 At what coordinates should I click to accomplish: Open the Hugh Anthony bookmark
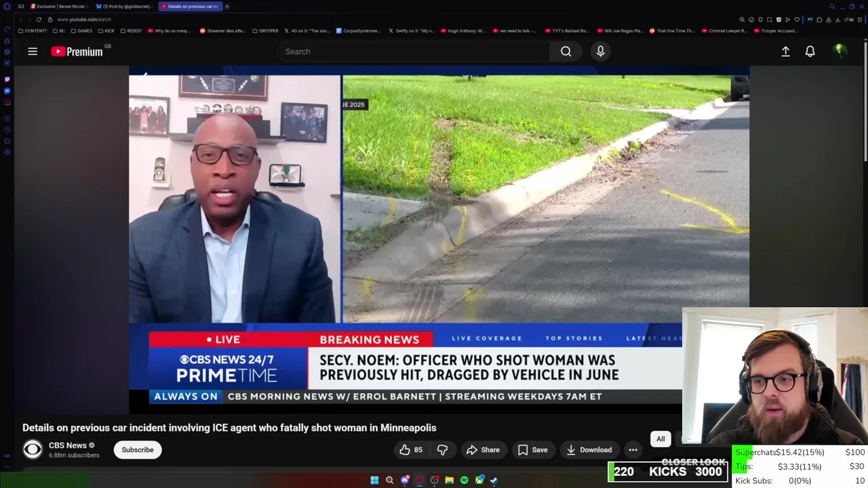pos(463,30)
